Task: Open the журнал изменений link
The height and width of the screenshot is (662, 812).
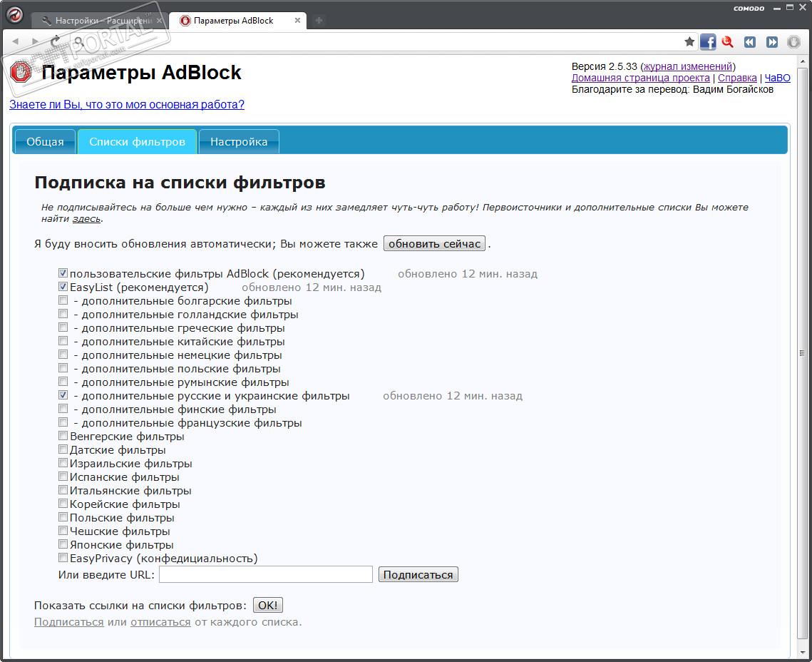Action: 688,66
